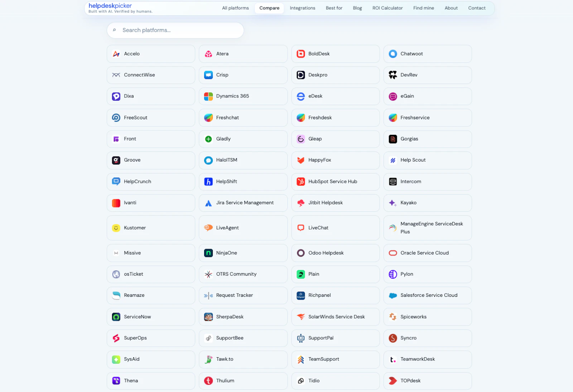Pick the osTicket platform card
573x392 pixels.
coord(151,274)
